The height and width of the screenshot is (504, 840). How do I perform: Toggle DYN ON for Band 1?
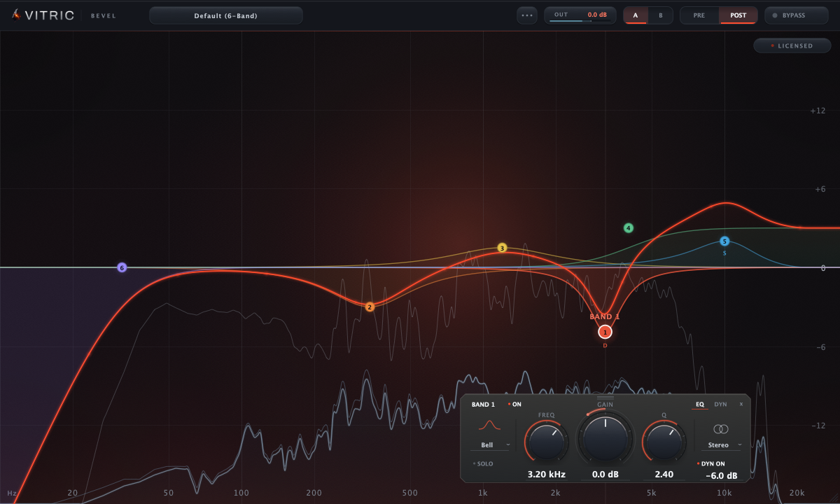click(711, 463)
